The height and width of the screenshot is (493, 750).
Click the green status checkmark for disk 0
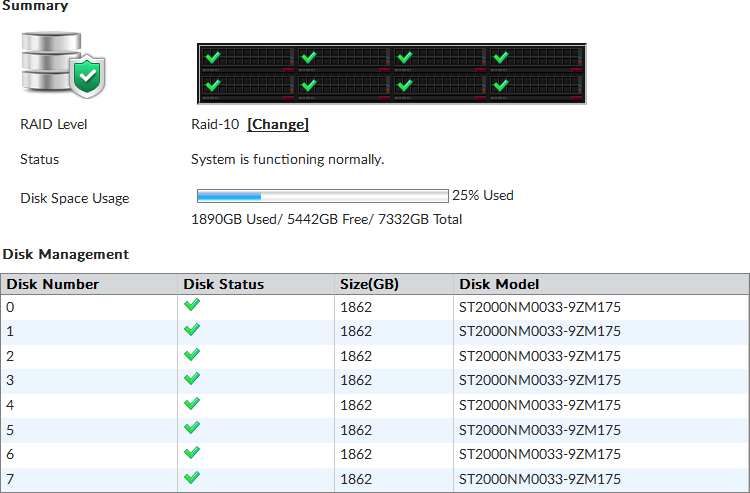pos(192,306)
